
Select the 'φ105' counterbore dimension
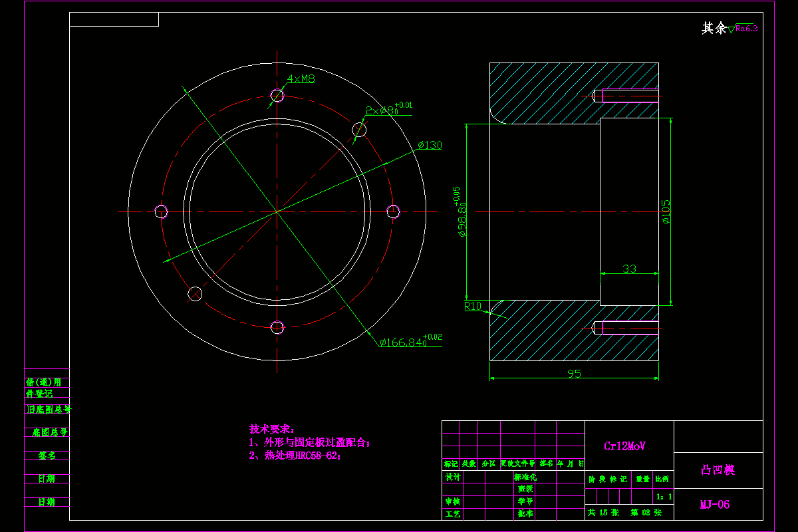[666, 212]
